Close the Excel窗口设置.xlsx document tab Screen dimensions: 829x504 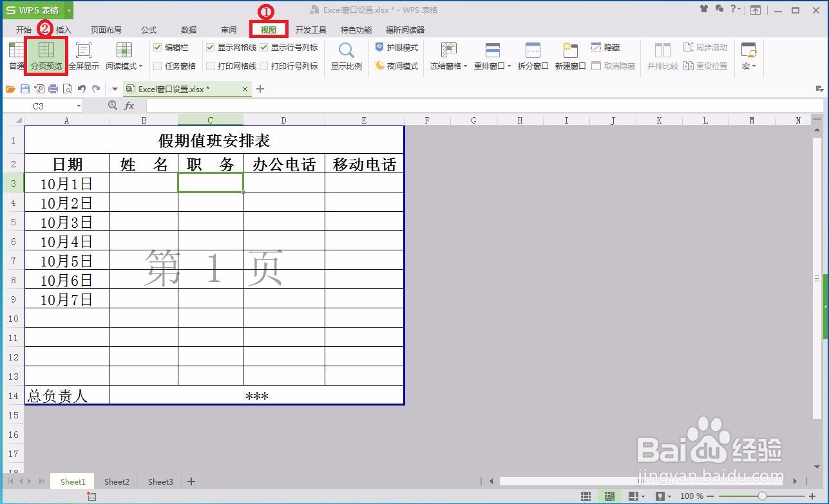(245, 89)
